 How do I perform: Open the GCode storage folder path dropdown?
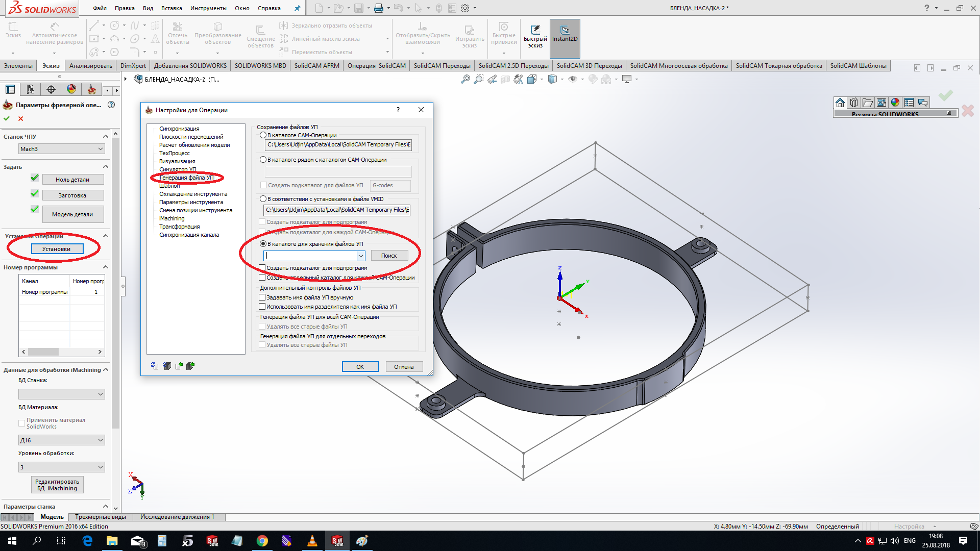pyautogui.click(x=361, y=256)
